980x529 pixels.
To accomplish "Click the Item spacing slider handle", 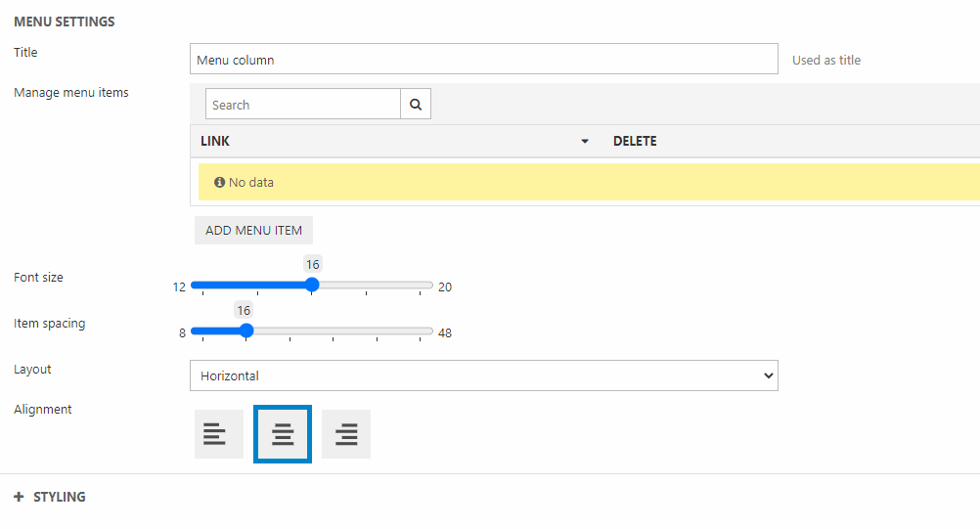I will coord(246,331).
